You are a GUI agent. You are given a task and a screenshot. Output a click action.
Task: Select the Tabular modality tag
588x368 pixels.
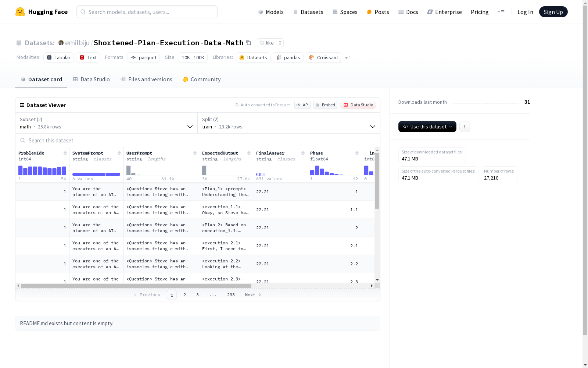pos(59,57)
